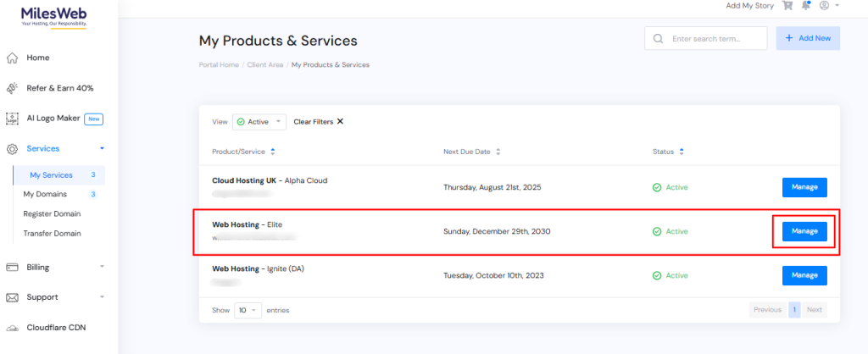Click the Refer & Earn megaphone icon

tap(12, 88)
